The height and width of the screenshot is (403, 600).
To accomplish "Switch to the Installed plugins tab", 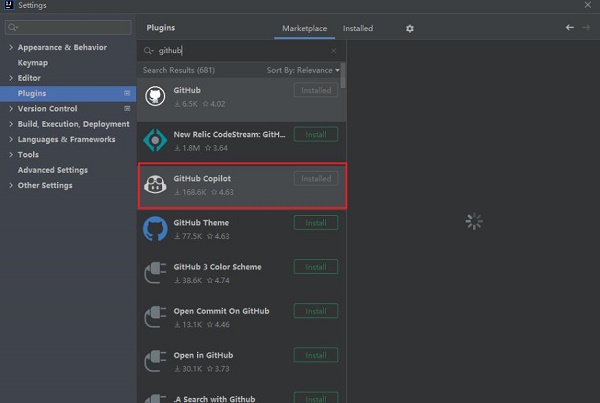I will coord(357,29).
